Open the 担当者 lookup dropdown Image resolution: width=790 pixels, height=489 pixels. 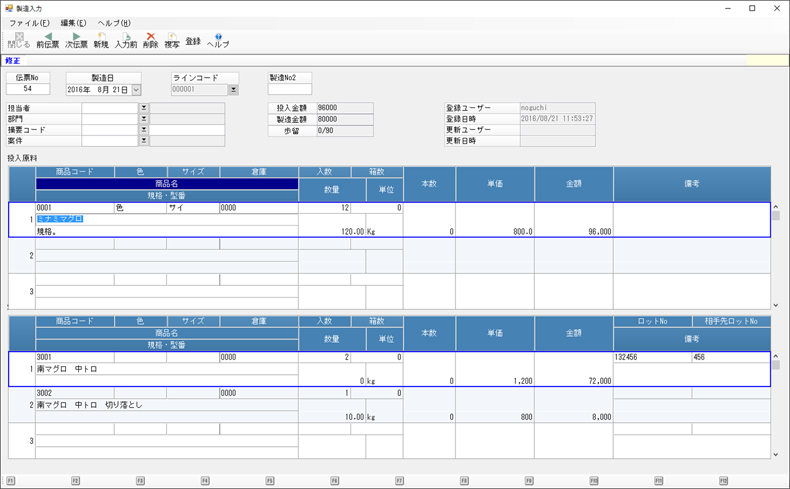click(x=143, y=108)
